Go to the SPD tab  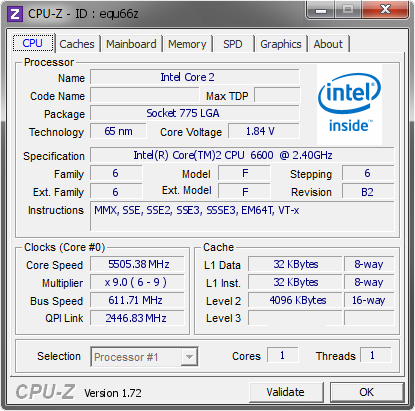tap(233, 44)
